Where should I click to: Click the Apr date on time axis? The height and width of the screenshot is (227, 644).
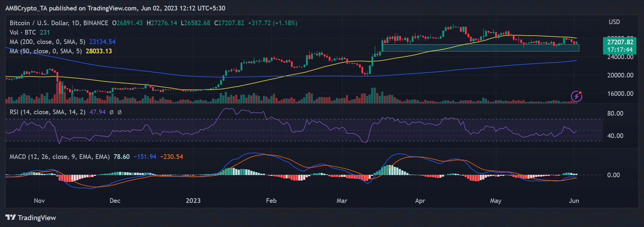tap(420, 201)
